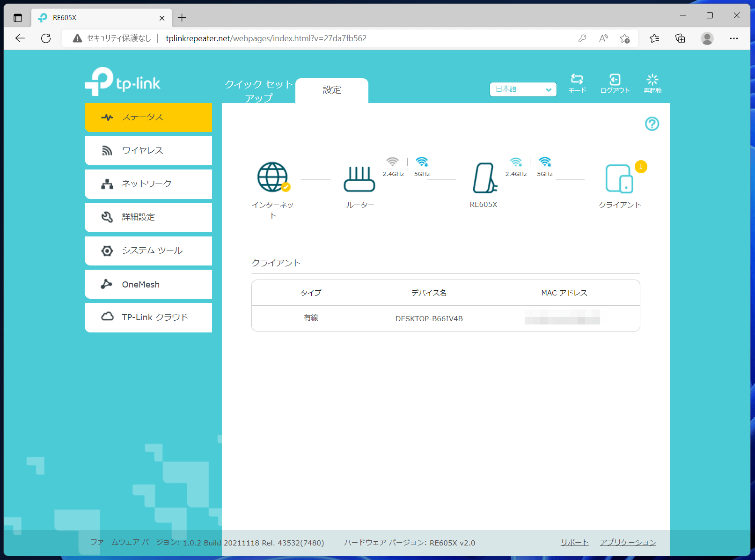The width and height of the screenshot is (755, 560).
Task: Click the MAC アドレス column header
Action: (564, 293)
